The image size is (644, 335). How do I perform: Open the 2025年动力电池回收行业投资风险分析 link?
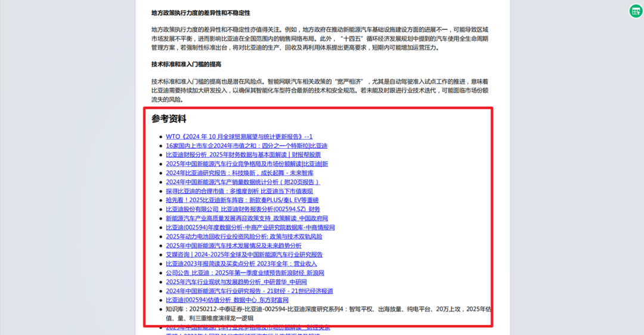244,236
